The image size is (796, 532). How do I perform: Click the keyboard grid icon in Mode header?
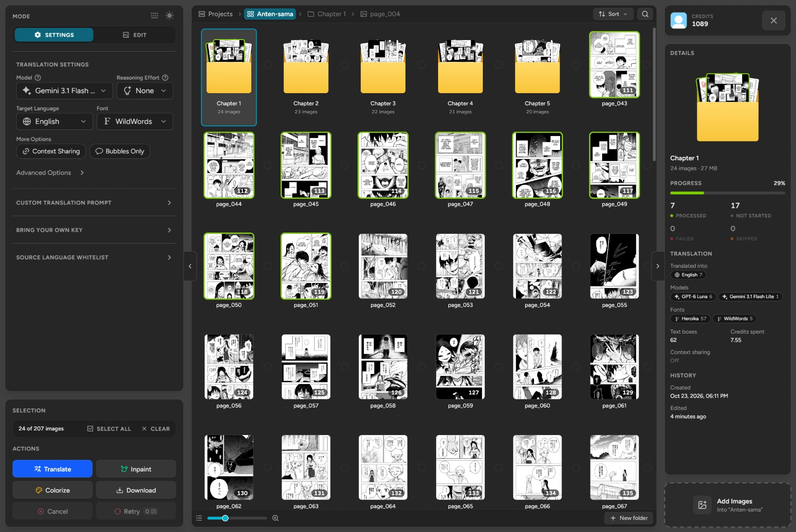coord(155,15)
